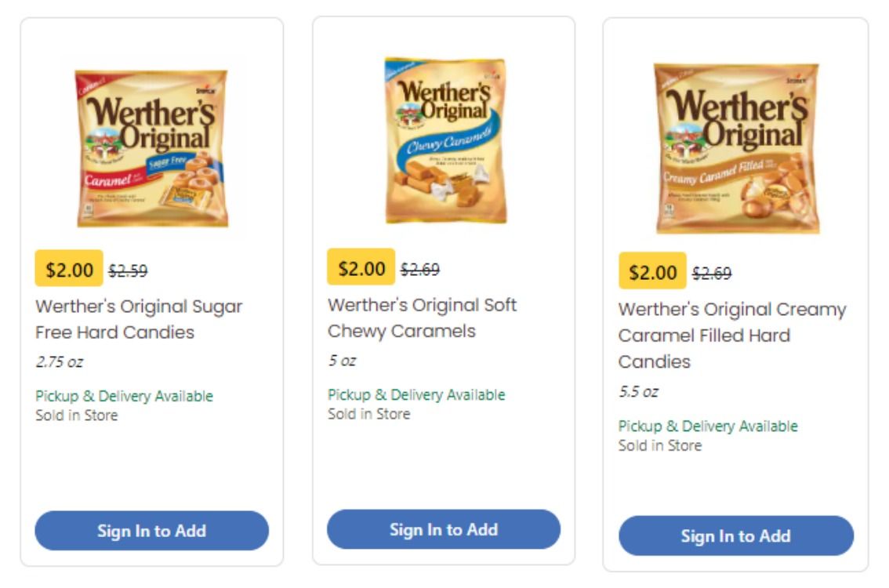Click the crossed-out $2.59 original price

[x=128, y=271]
